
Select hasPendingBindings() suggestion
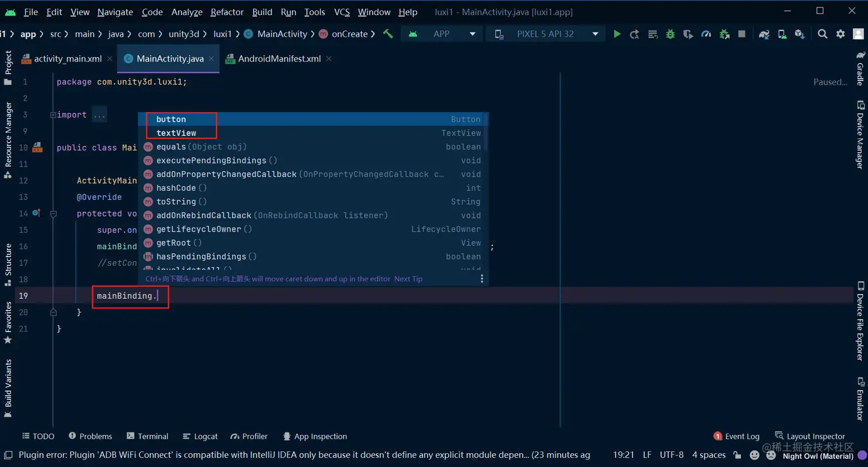pyautogui.click(x=313, y=257)
